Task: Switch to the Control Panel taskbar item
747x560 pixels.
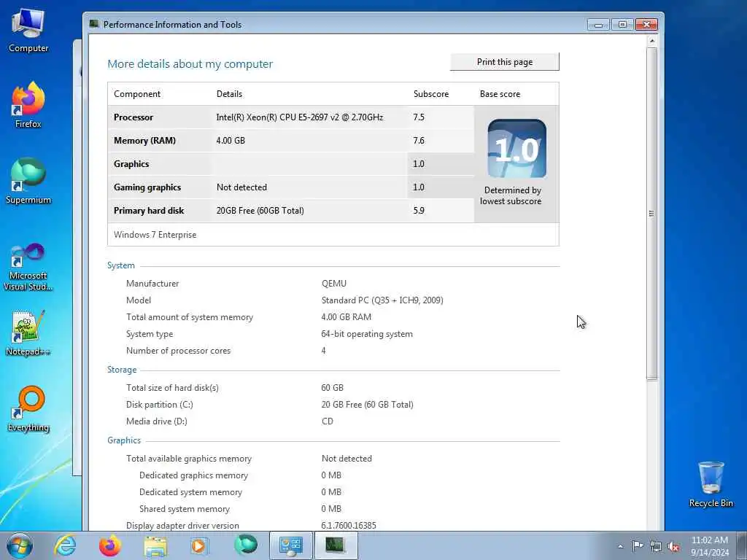Action: [290, 545]
